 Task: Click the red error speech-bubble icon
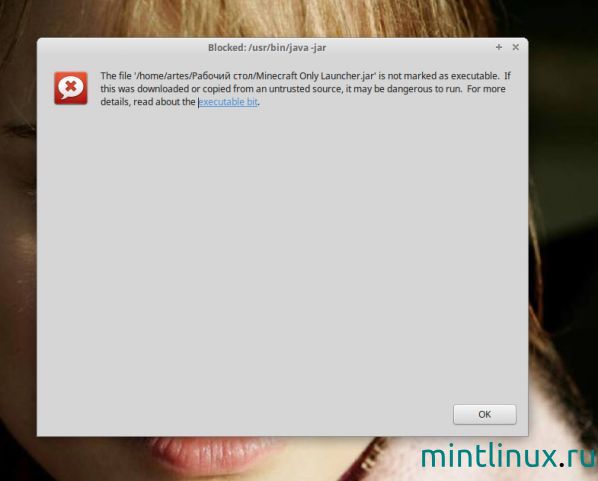coord(71,88)
